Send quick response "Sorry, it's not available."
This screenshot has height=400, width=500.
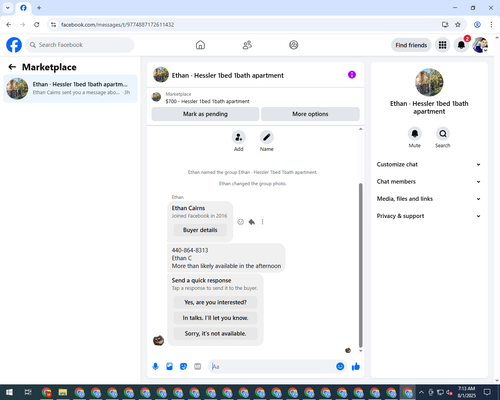pyautogui.click(x=215, y=334)
